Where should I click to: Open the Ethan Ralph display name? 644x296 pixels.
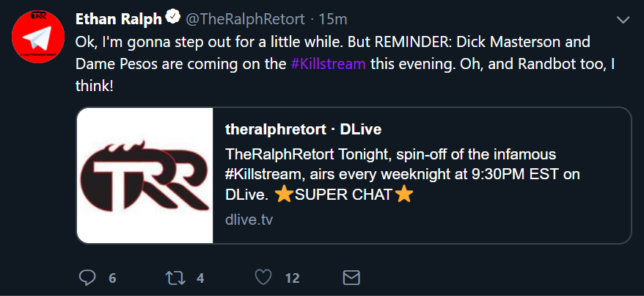point(119,18)
